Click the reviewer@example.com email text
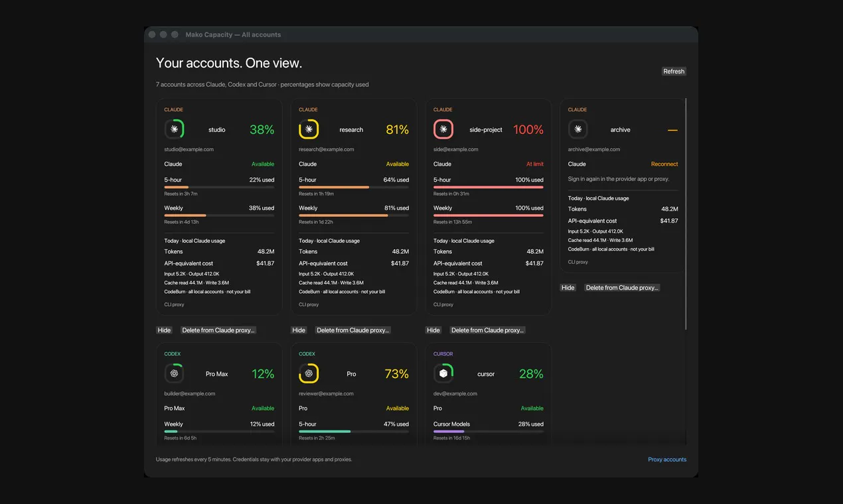Image resolution: width=843 pixels, height=504 pixels. [326, 394]
